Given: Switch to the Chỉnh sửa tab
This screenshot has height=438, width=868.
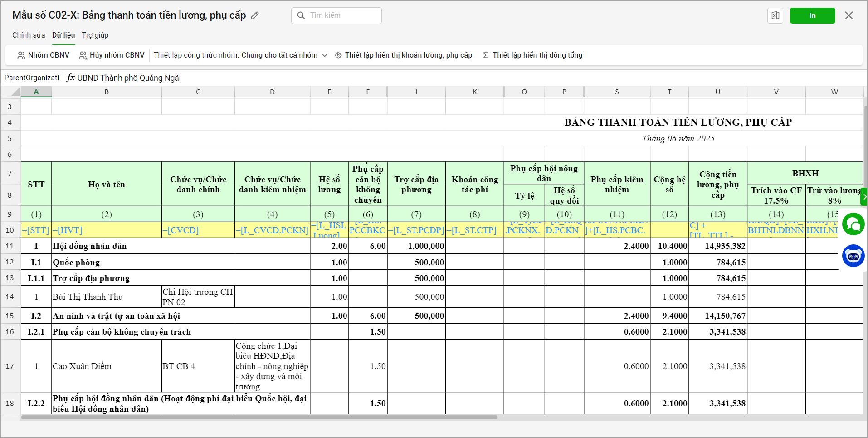Looking at the screenshot, I should pyautogui.click(x=29, y=35).
